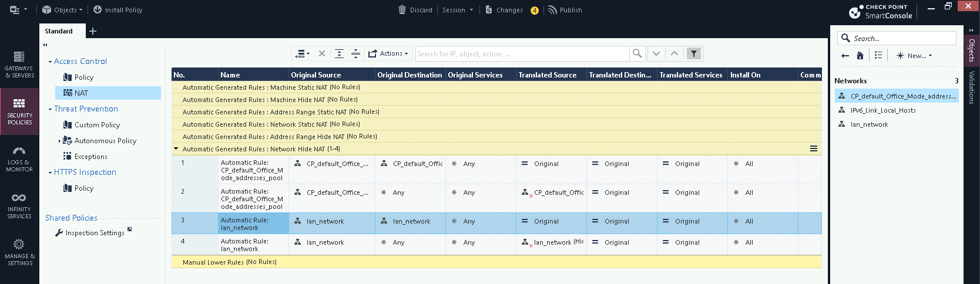Viewport: 980px width, 284px height.
Task: Click the home icon in Objects panel
Action: 860,56
